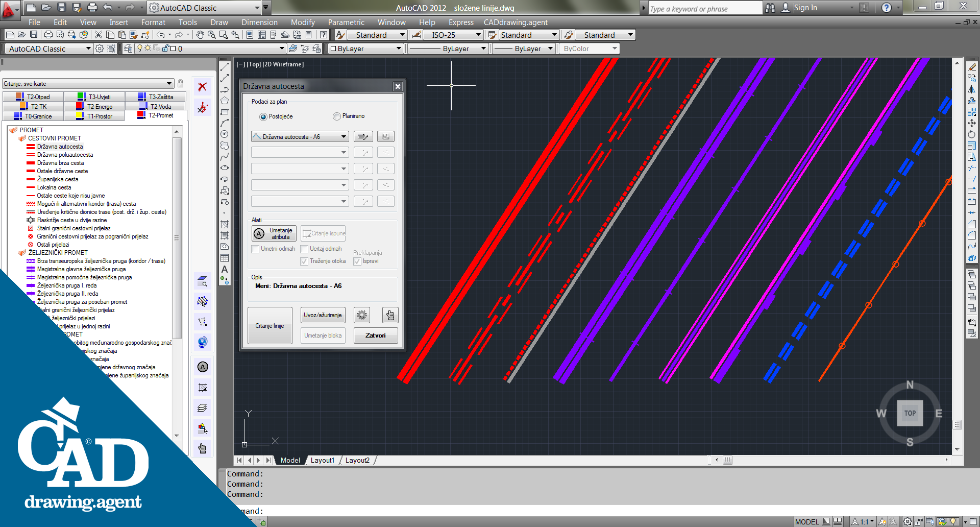Toggle the Ispravi checkbox
Image resolution: width=980 pixels, height=527 pixels.
point(357,261)
